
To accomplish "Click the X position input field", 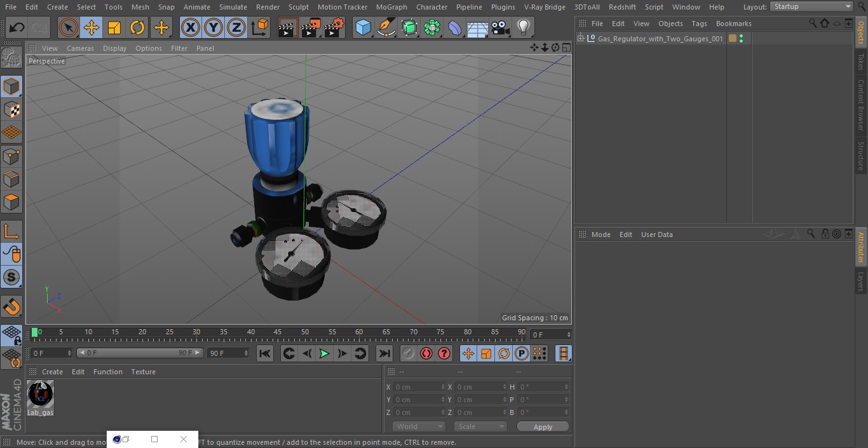I will pyautogui.click(x=419, y=387).
